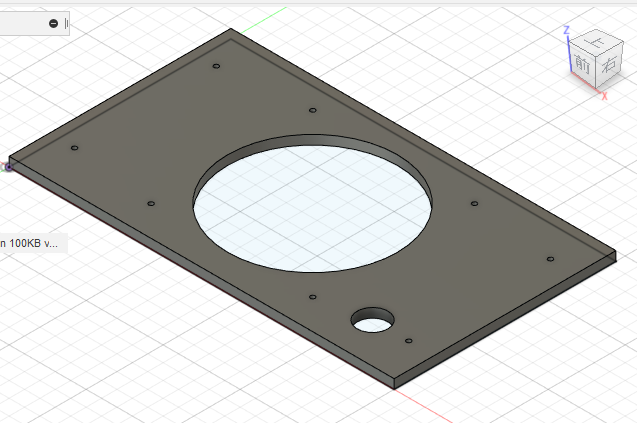637x423 pixels.
Task: Select the top face 上 on ViewCube
Action: 597,41
